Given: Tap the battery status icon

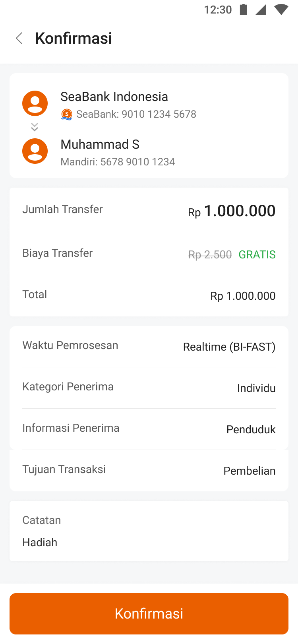Looking at the screenshot, I should point(244,10).
